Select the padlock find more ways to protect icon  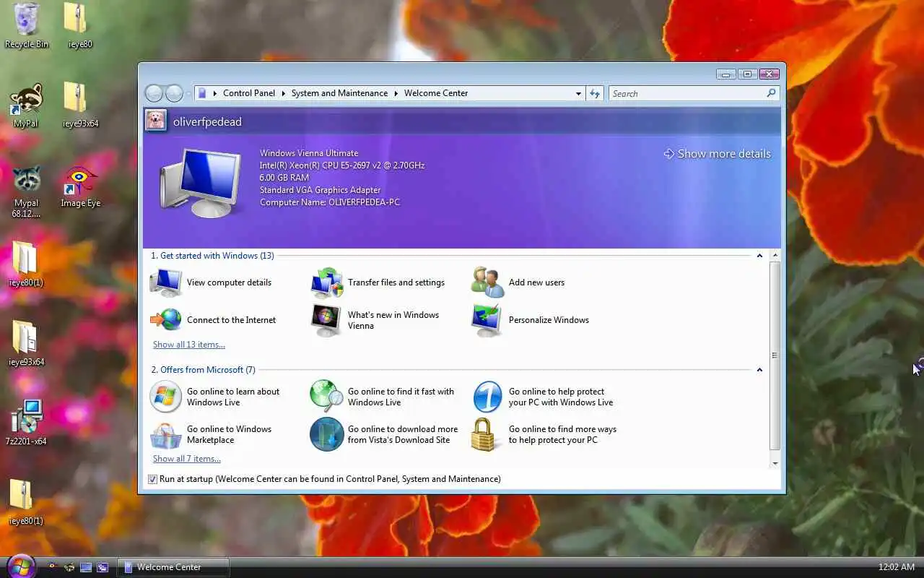coord(484,434)
